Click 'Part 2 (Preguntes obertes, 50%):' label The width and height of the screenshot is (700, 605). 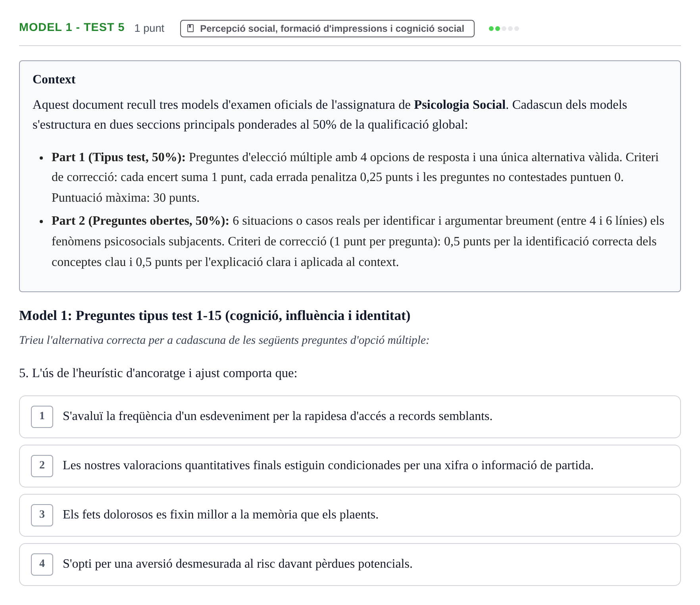(x=140, y=221)
